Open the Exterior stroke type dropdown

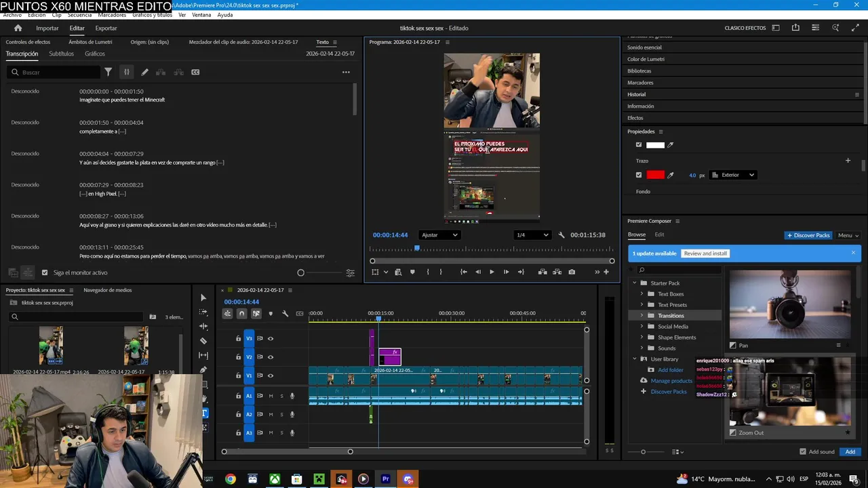[x=733, y=175]
